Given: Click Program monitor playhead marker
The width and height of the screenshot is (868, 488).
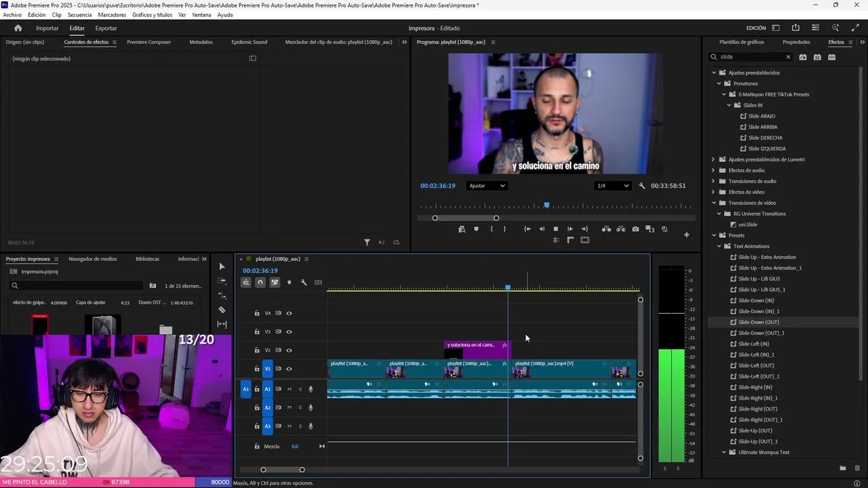Looking at the screenshot, I should click(547, 205).
